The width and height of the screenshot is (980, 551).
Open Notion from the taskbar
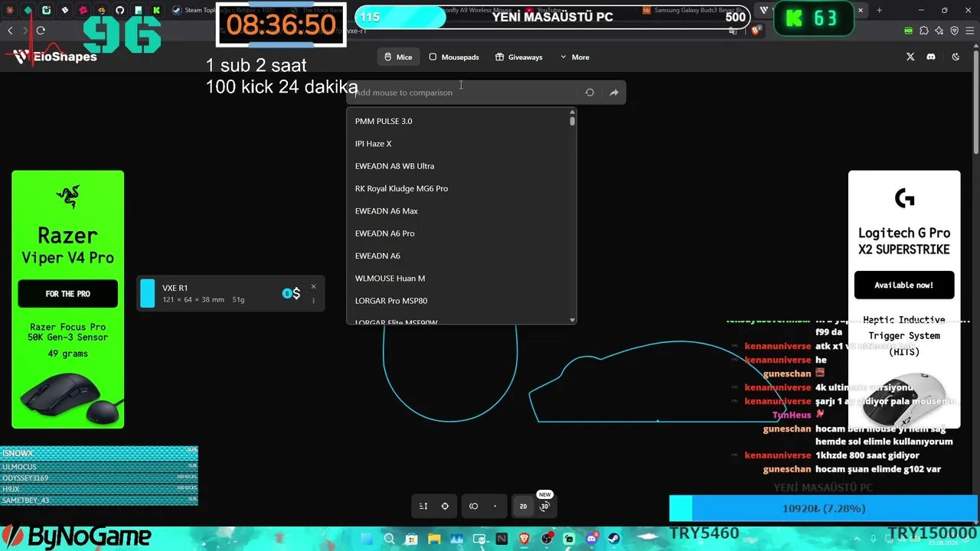click(x=501, y=539)
